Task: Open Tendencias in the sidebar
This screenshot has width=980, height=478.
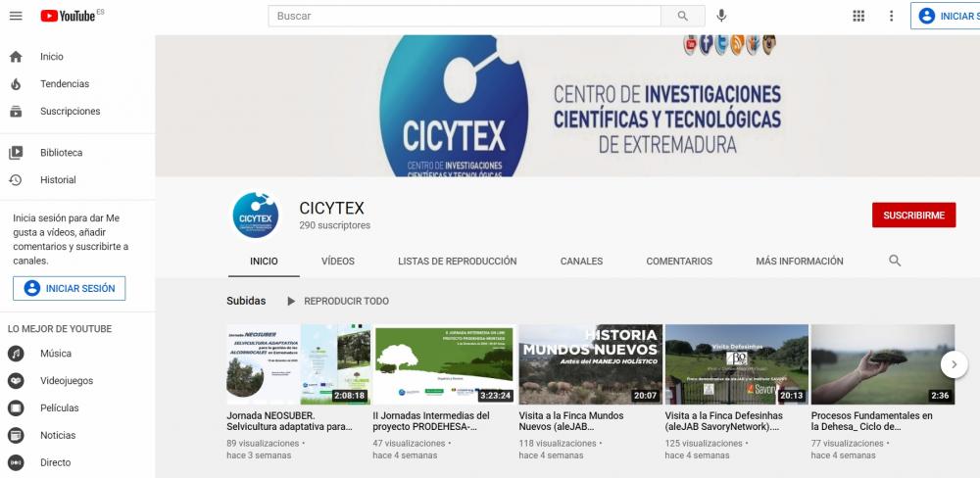Action: (65, 84)
